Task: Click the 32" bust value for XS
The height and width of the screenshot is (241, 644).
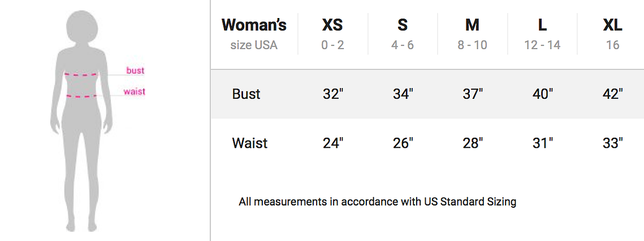Action: click(x=332, y=94)
